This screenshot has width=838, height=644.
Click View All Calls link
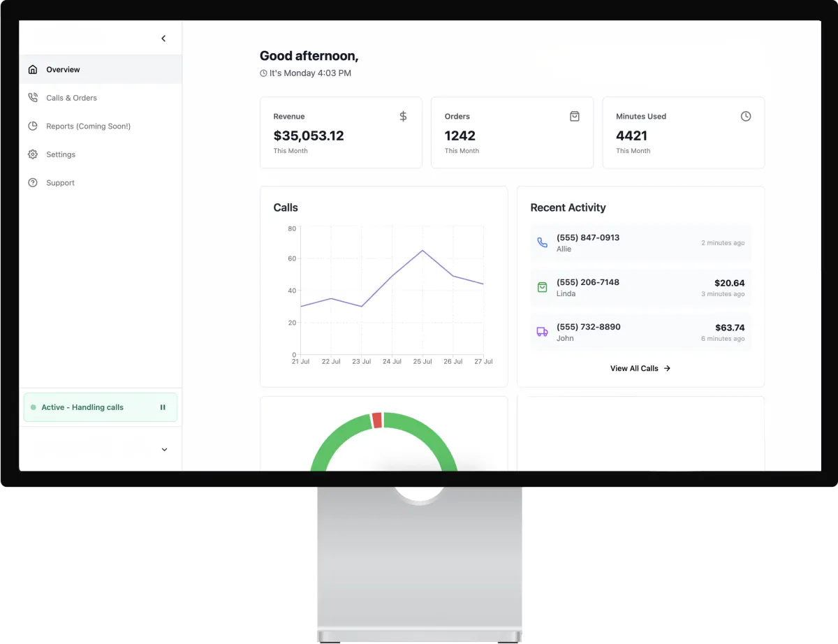(x=640, y=368)
